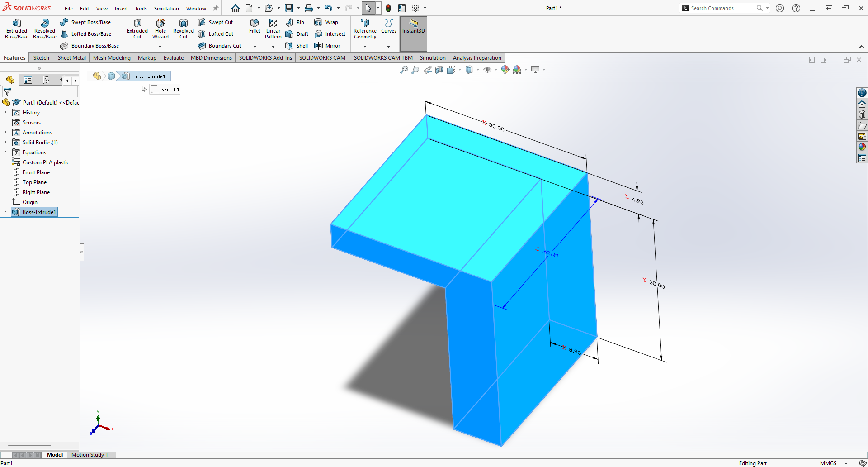Open the Fillet dropdown arrow
868x467 pixels.
pos(255,47)
